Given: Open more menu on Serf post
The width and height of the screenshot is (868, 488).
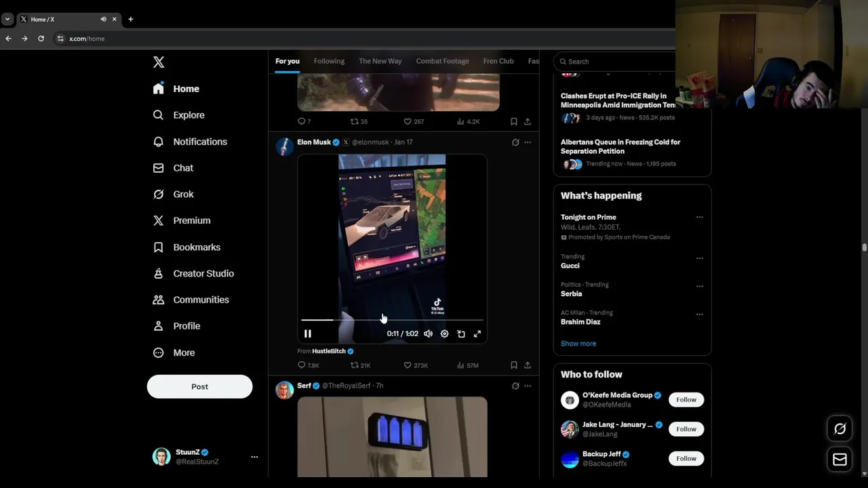Looking at the screenshot, I should tap(528, 386).
